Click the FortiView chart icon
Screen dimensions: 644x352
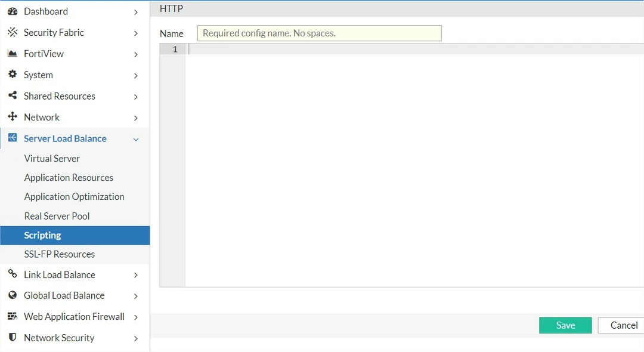click(13, 53)
